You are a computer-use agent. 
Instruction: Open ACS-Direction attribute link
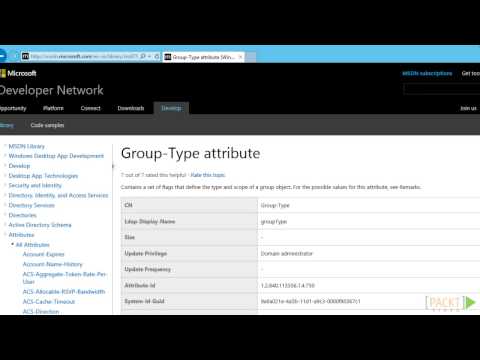[41, 312]
